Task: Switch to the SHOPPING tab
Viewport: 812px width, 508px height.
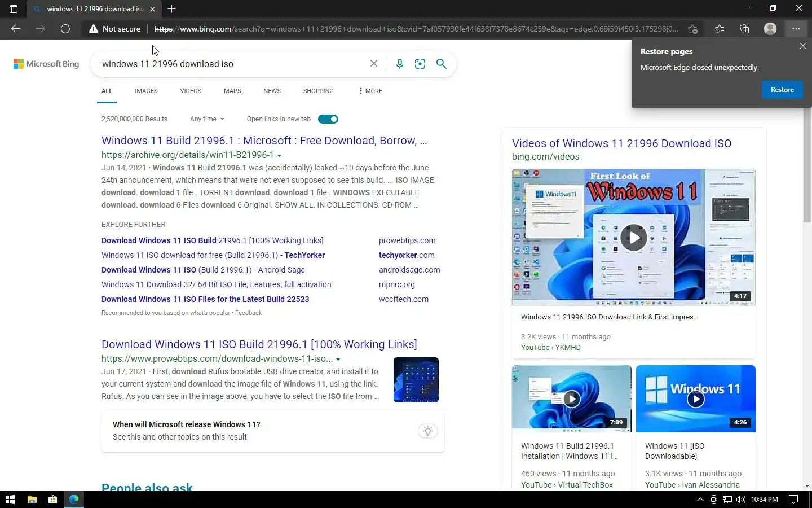Action: 318,91
